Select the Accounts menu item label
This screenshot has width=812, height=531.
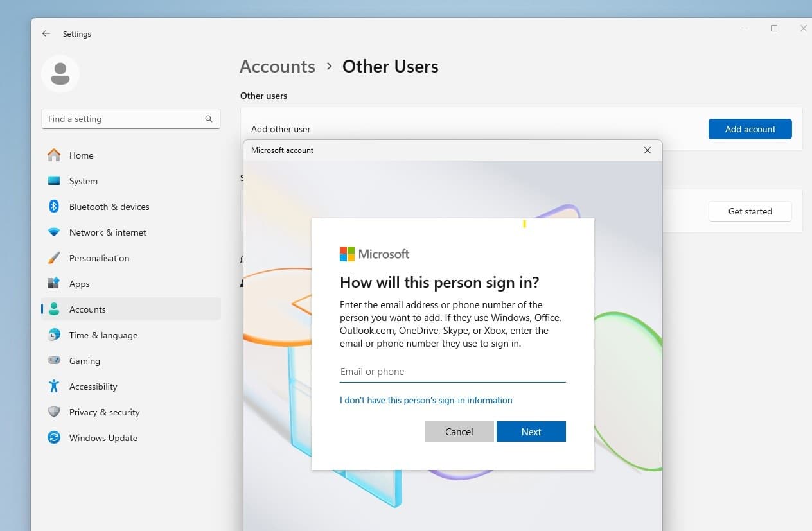tap(87, 309)
